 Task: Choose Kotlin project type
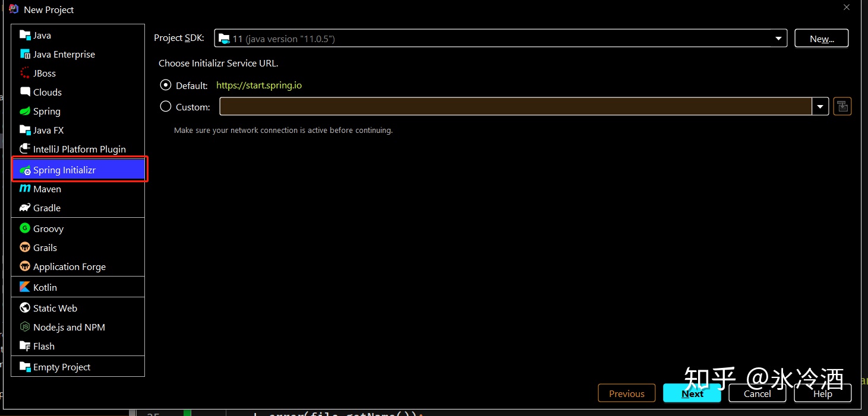coord(78,287)
